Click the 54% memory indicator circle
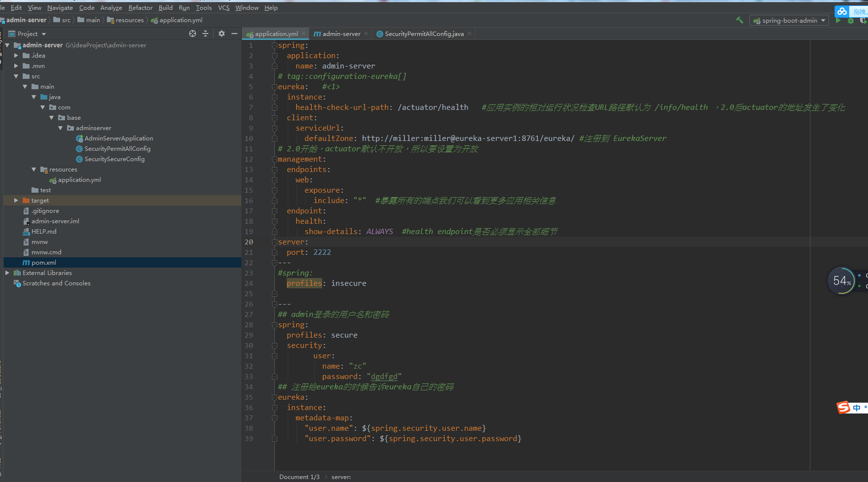Image resolution: width=868 pixels, height=482 pixels. coord(842,280)
